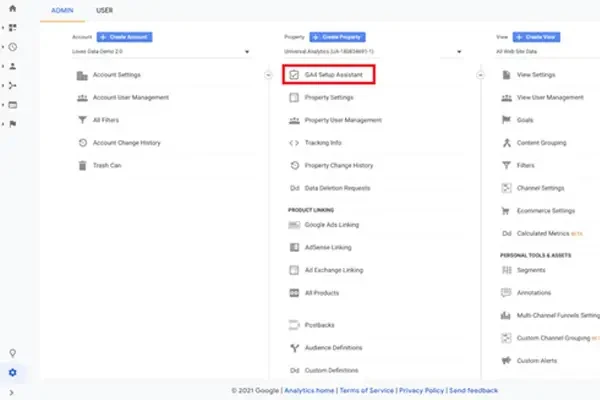Open the View selector All Web Site Data
This screenshot has width=600, height=400.
pyautogui.click(x=548, y=52)
